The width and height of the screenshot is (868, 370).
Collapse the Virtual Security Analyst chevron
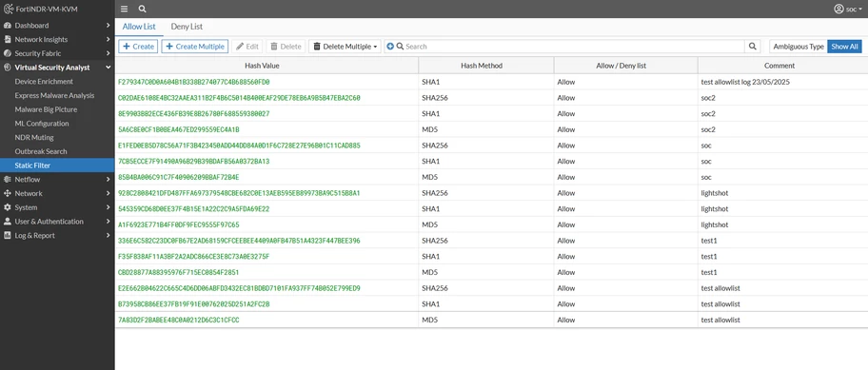108,68
